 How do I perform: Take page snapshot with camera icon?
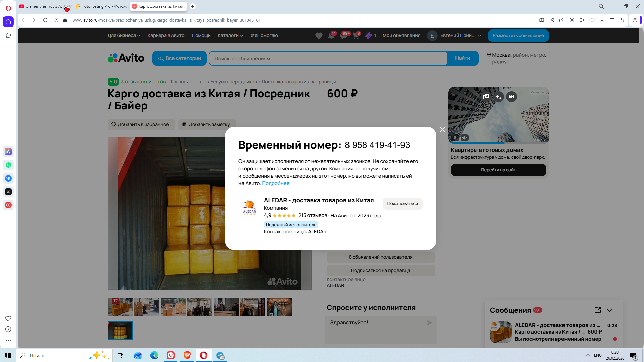562,20
